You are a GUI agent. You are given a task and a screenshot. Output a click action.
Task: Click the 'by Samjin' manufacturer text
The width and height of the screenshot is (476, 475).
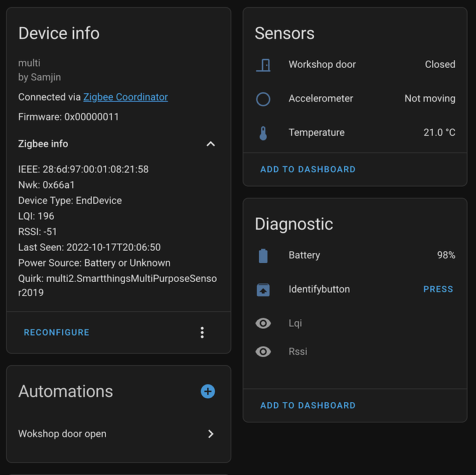pyautogui.click(x=39, y=77)
